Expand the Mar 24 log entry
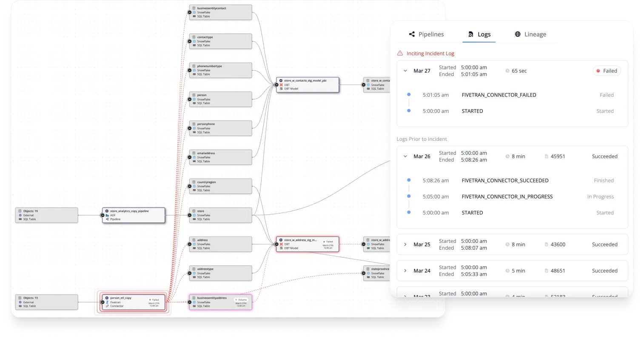Viewport: 644px width, 339px height. click(x=405, y=271)
